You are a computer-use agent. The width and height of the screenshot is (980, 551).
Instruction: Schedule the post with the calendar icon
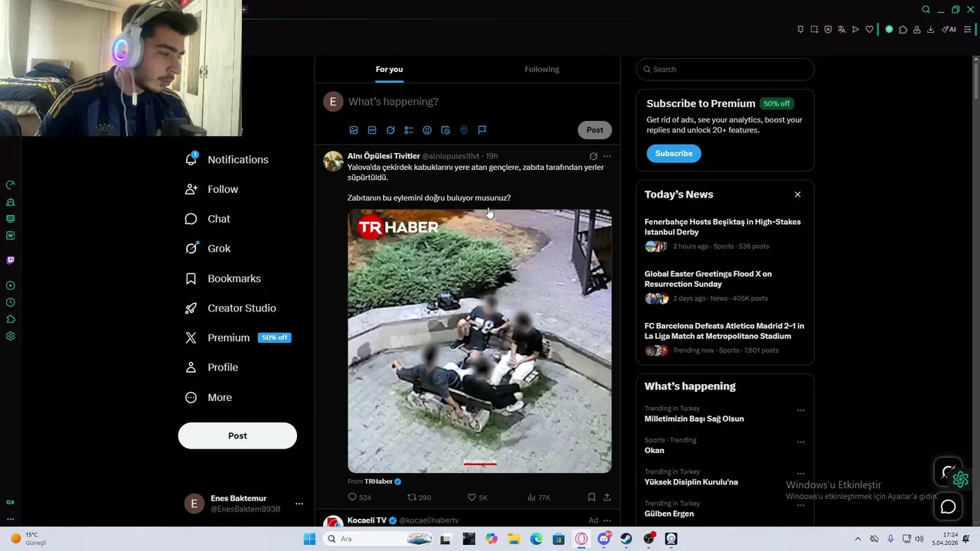(x=446, y=130)
